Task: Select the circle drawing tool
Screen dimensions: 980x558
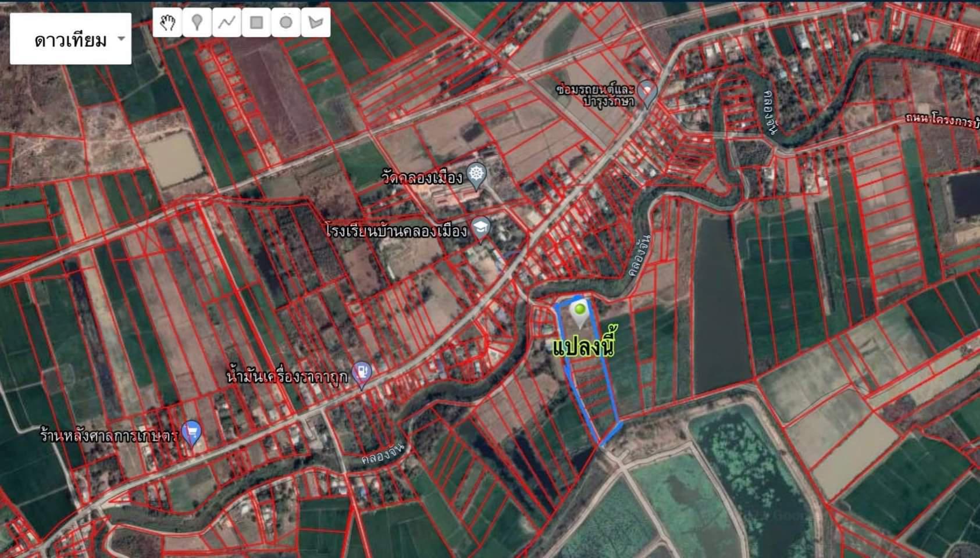Action: [286, 23]
